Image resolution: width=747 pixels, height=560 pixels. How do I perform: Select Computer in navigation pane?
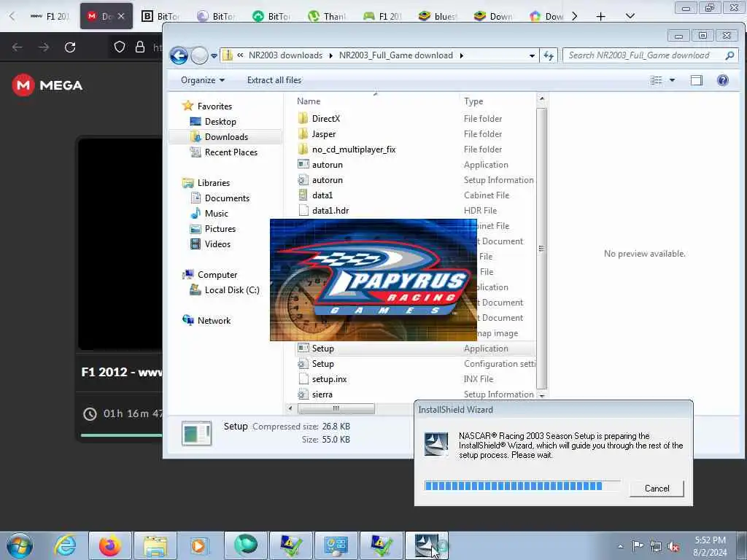click(x=217, y=275)
